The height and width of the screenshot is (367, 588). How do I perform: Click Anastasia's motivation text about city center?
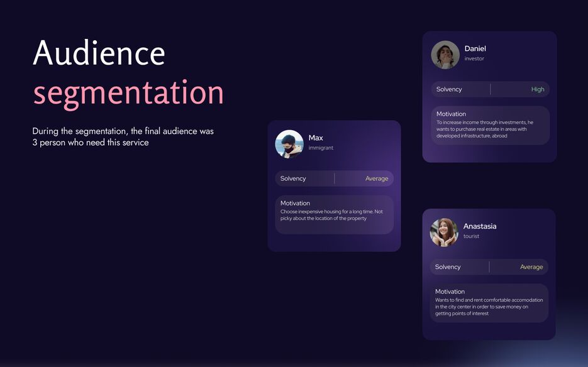pyautogui.click(x=489, y=307)
